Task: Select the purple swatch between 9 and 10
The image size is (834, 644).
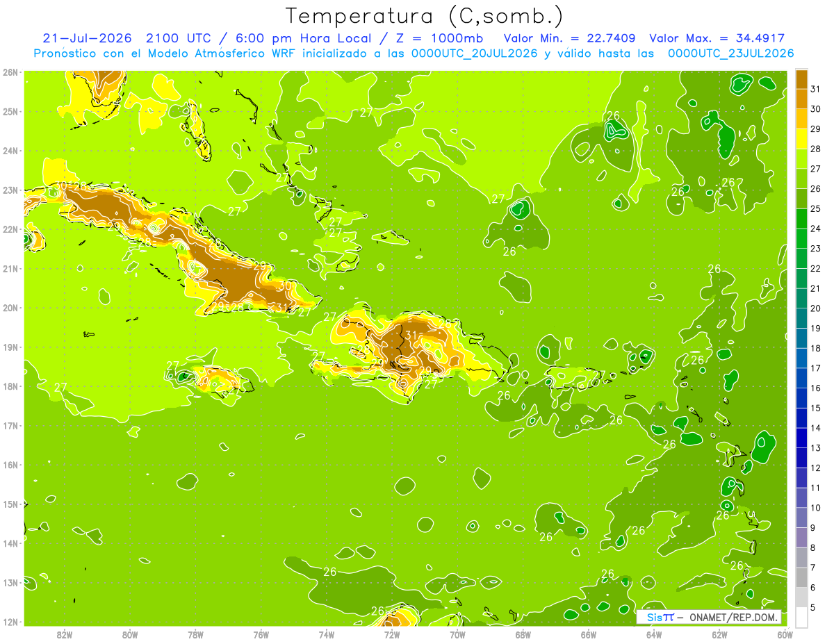Action: [x=801, y=518]
